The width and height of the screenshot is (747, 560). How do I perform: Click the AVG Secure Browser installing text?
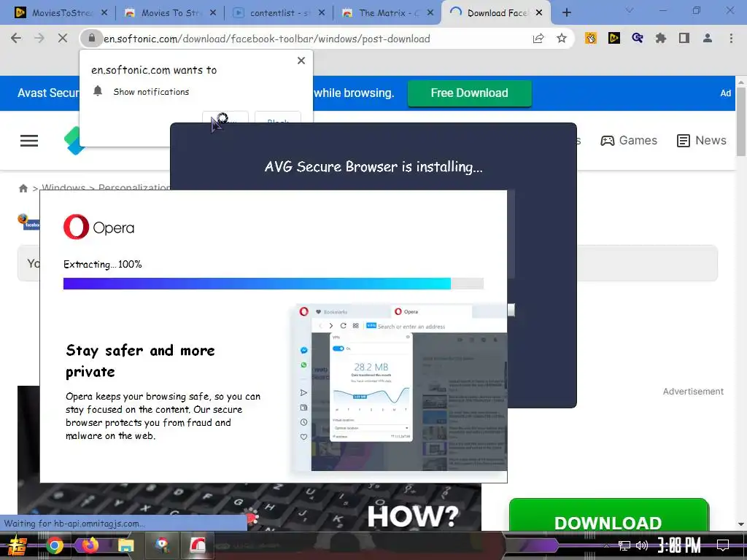pos(373,167)
